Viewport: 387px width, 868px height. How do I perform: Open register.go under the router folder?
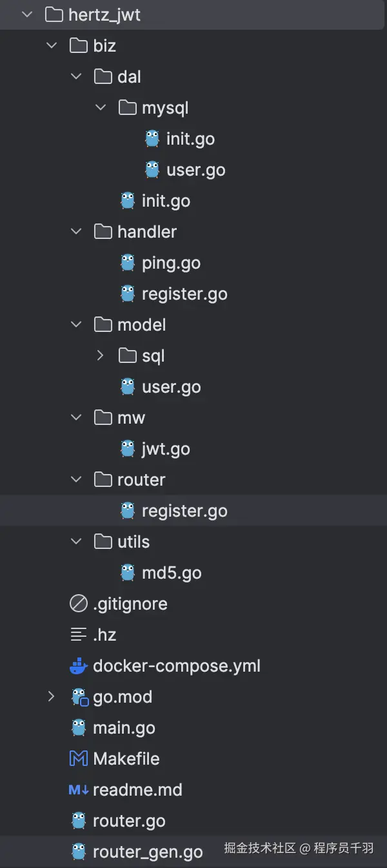coord(184,511)
